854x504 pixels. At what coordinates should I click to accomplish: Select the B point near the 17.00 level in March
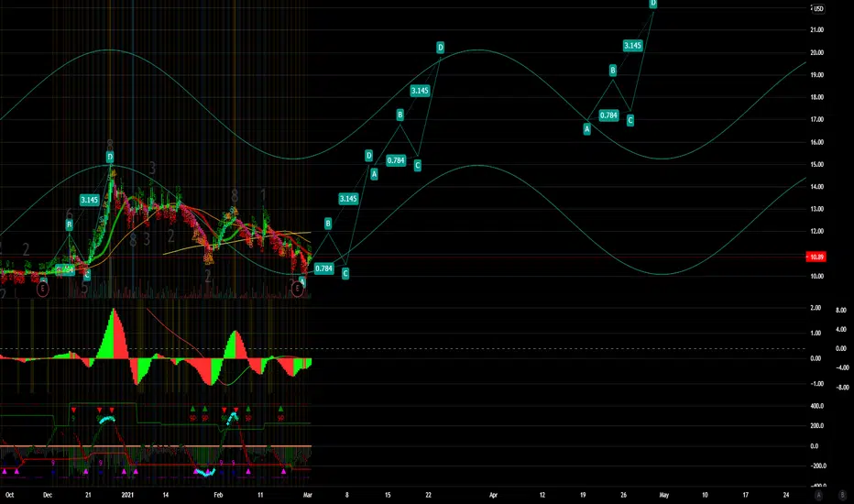tap(400, 115)
